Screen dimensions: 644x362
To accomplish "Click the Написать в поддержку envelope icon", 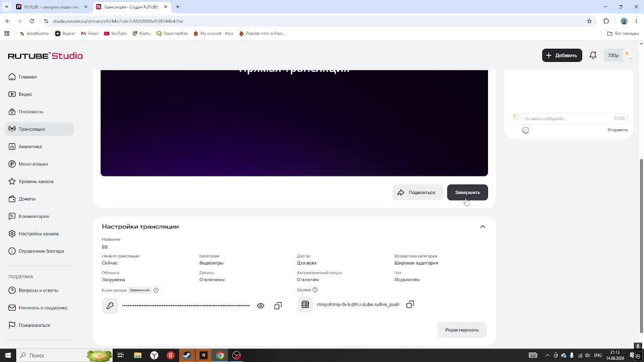I will pos(12,308).
